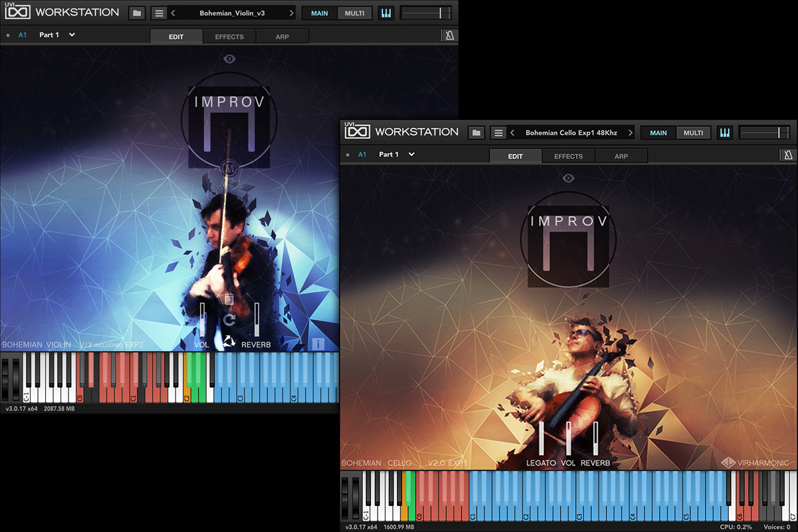Switch to MULTI view in the Violin window
The width and height of the screenshot is (798, 532).
click(x=354, y=13)
